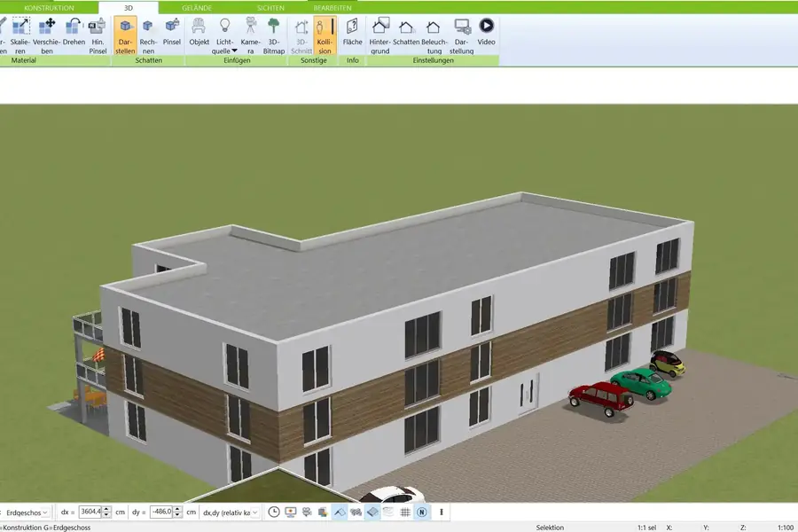This screenshot has width=798, height=532.
Task: Insert an Objekt from the ribbon
Action: coord(199,35)
